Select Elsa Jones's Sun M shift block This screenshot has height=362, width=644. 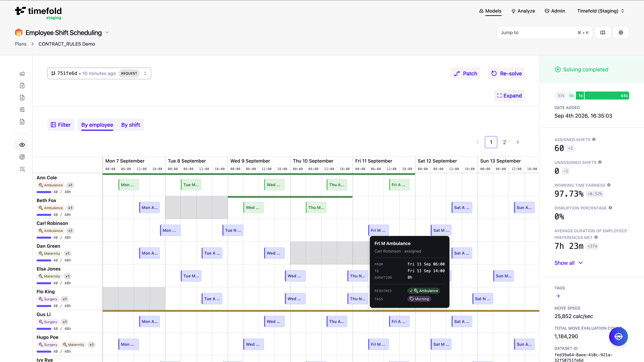pyautogui.click(x=503, y=276)
